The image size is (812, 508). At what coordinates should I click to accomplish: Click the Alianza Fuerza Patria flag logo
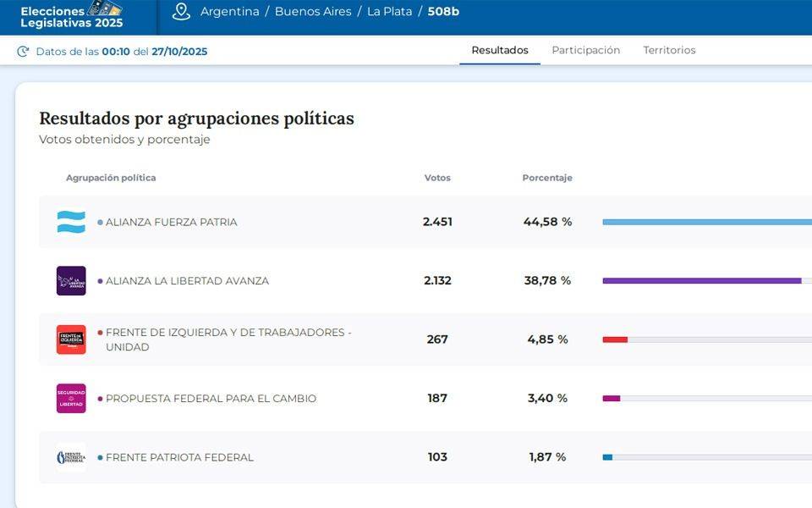coord(71,222)
